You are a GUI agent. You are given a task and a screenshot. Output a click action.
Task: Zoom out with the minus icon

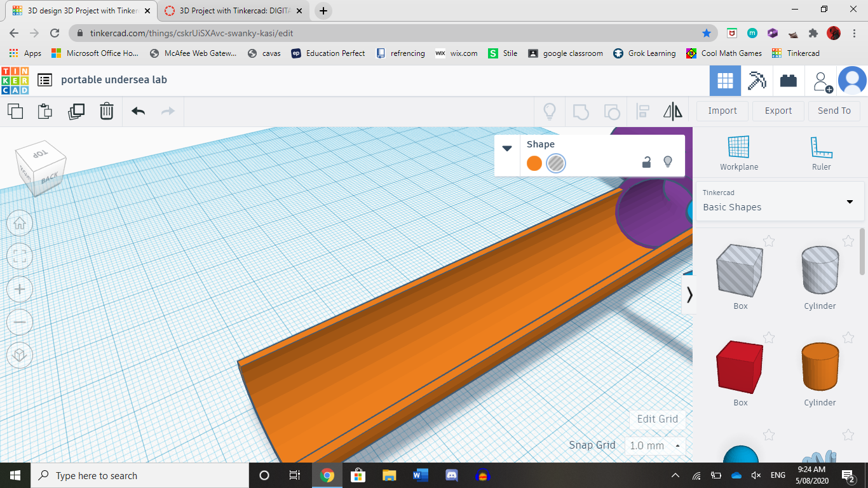point(20,322)
